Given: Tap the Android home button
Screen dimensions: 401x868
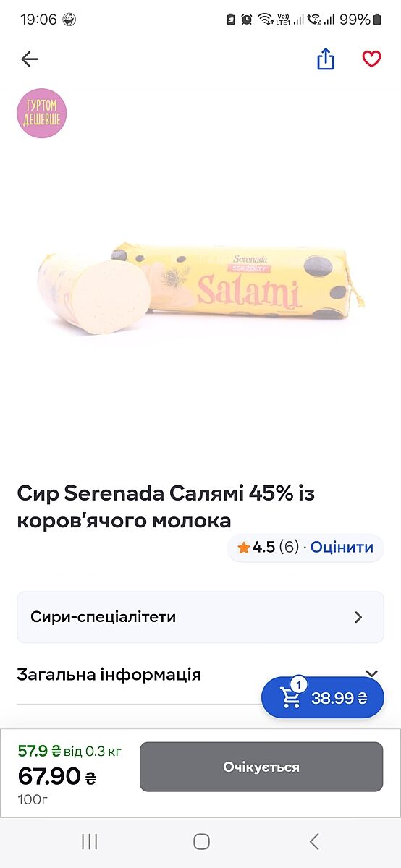Looking at the screenshot, I should pyautogui.click(x=201, y=841).
